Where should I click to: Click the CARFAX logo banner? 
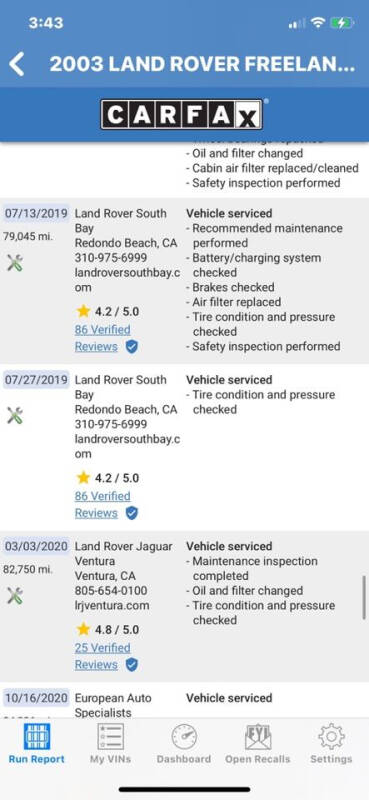pos(182,114)
